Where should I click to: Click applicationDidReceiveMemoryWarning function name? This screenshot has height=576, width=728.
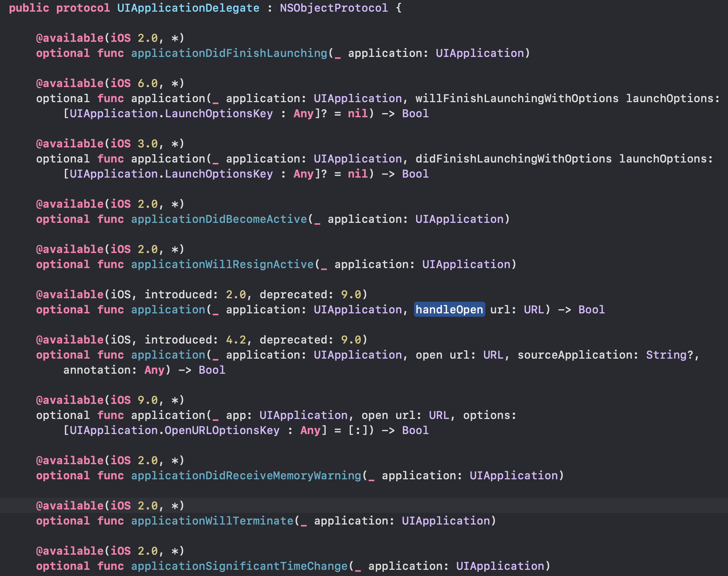click(x=246, y=476)
